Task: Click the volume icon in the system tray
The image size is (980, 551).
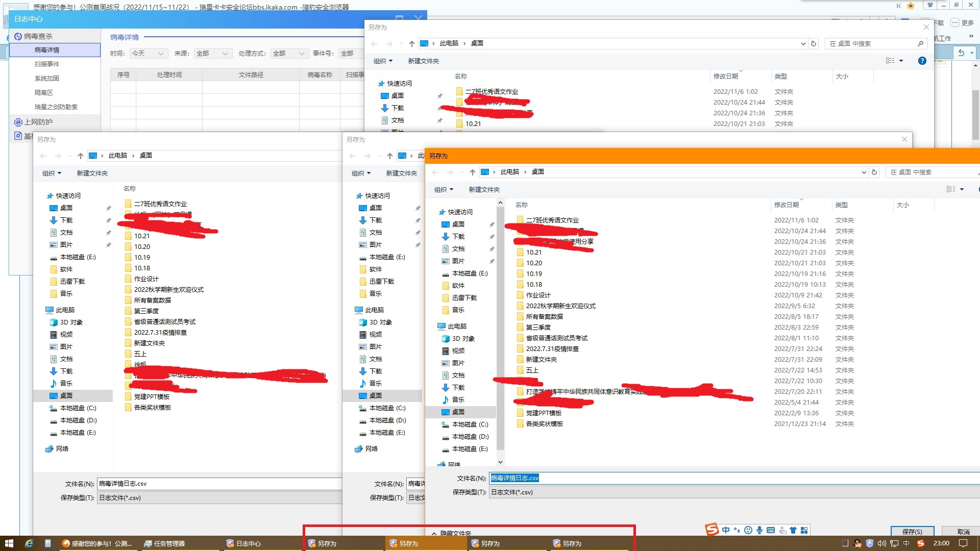Action: [882, 543]
